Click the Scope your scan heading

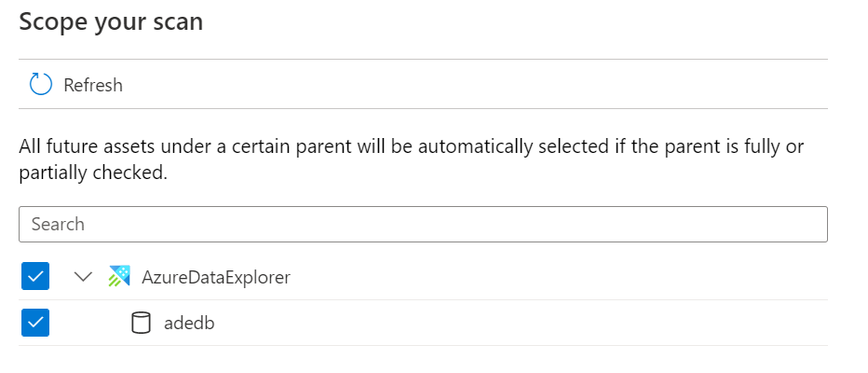pyautogui.click(x=111, y=22)
